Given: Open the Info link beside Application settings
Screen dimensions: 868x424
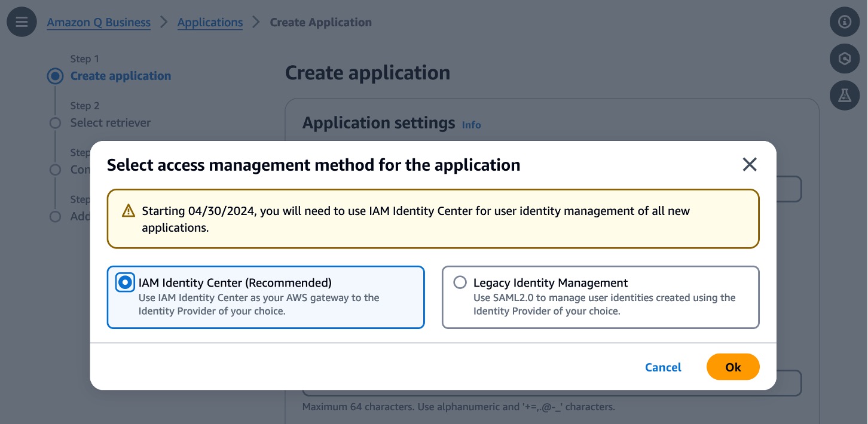Looking at the screenshot, I should click(472, 125).
